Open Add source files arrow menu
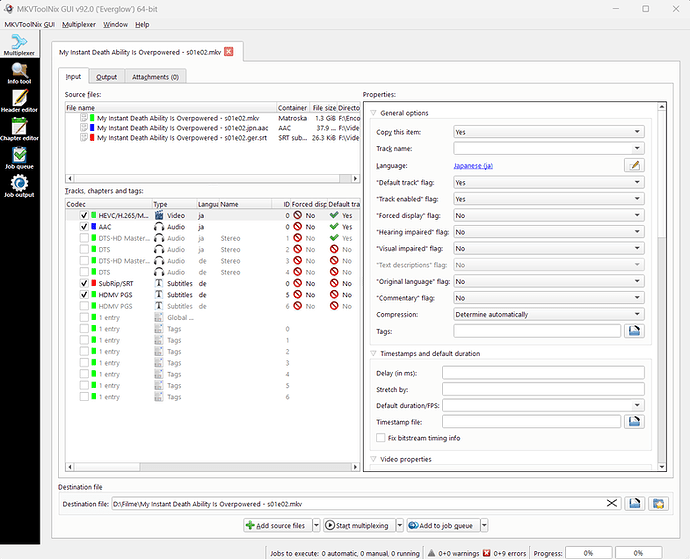This screenshot has width=690, height=559. click(x=316, y=525)
